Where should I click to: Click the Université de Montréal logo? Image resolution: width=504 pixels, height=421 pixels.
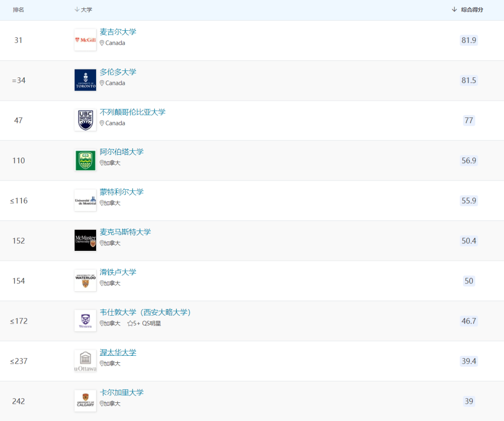(85, 200)
